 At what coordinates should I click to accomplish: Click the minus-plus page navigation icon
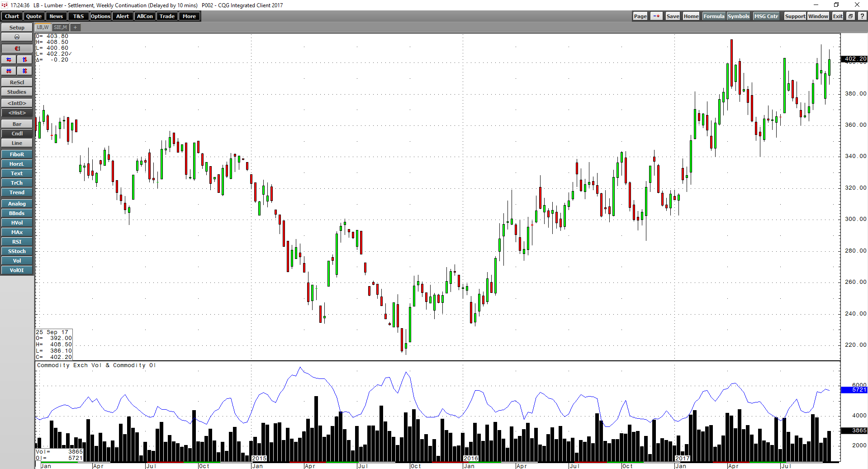(656, 16)
